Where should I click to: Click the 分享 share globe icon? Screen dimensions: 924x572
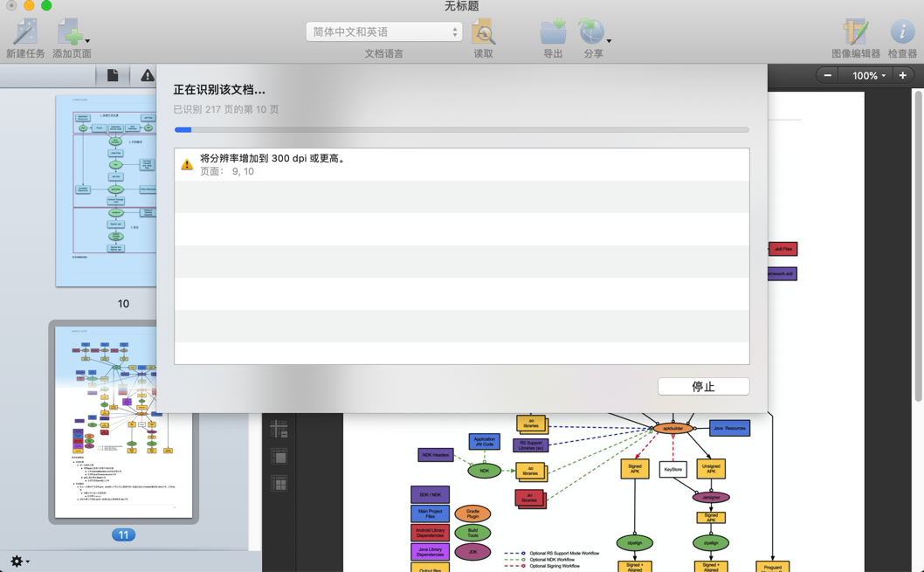pos(591,31)
